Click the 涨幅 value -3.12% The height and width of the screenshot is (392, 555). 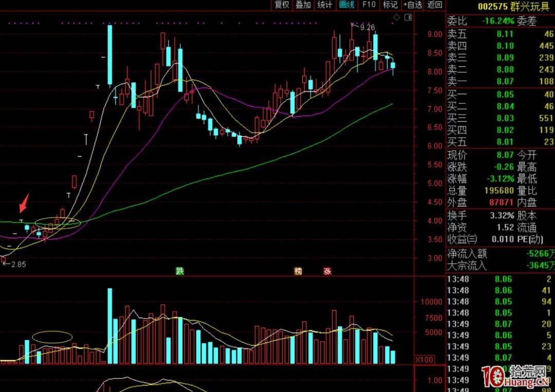click(500, 178)
